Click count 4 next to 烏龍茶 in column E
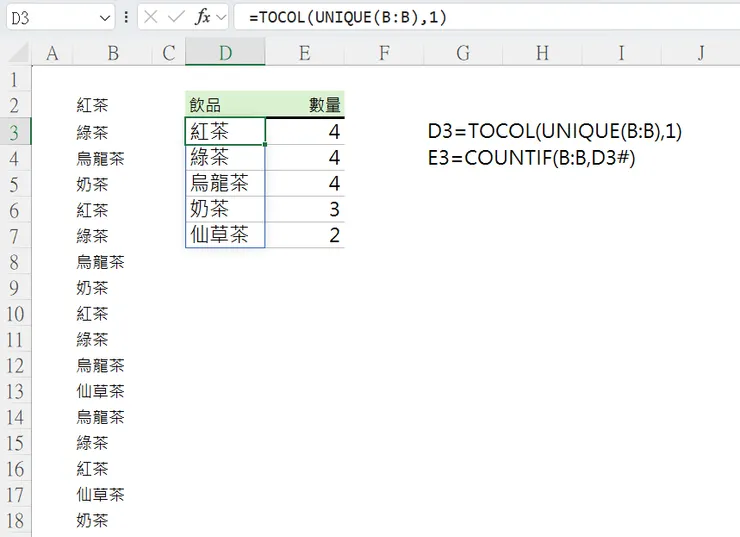The image size is (740, 537). (x=304, y=183)
